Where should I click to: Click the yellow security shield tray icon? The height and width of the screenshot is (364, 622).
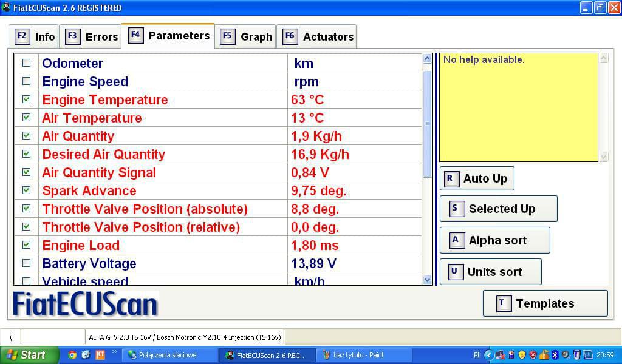pyautogui.click(x=522, y=355)
